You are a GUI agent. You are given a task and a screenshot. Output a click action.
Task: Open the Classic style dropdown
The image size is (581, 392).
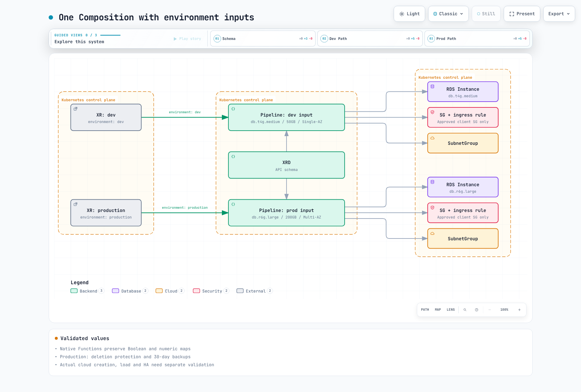click(448, 14)
